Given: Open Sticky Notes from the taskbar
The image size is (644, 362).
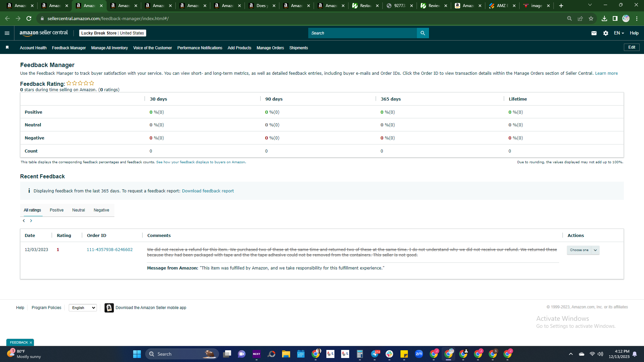Looking at the screenshot, I should pyautogui.click(x=404, y=354).
